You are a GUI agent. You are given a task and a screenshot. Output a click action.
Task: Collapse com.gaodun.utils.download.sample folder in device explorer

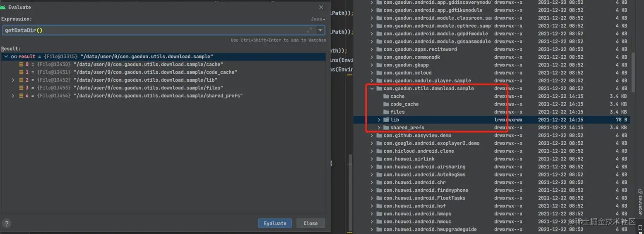click(372, 88)
